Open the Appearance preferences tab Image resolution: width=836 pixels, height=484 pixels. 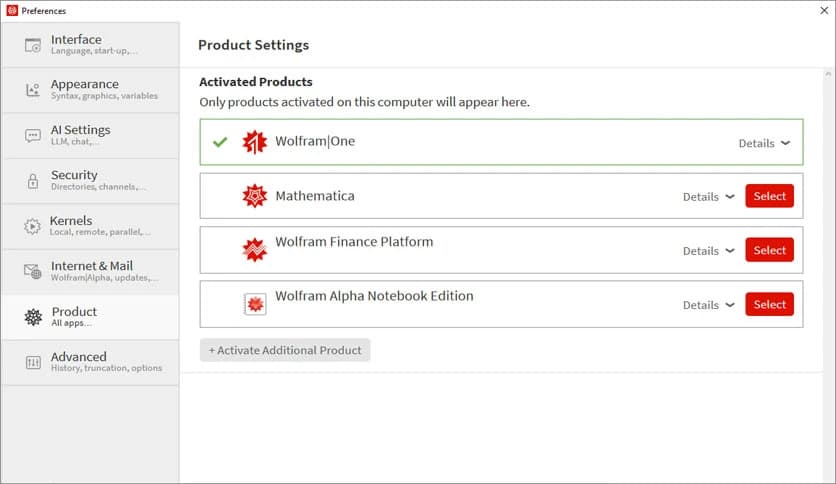(x=90, y=90)
